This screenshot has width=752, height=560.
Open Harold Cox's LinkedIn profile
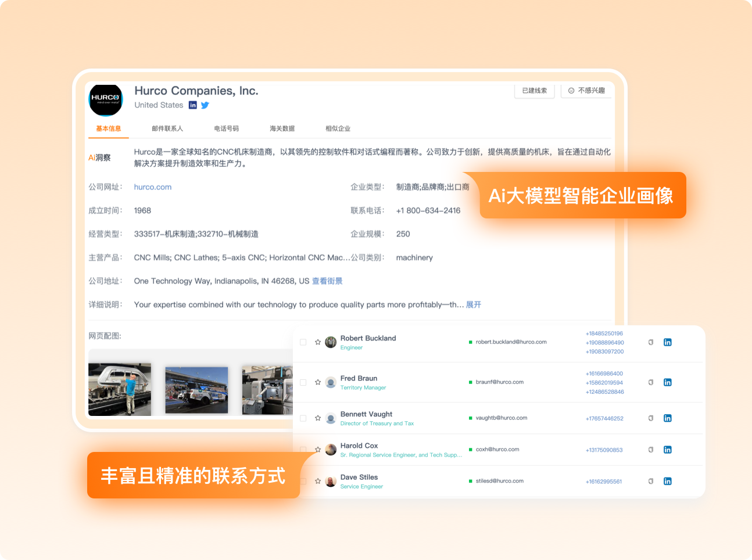tap(668, 450)
